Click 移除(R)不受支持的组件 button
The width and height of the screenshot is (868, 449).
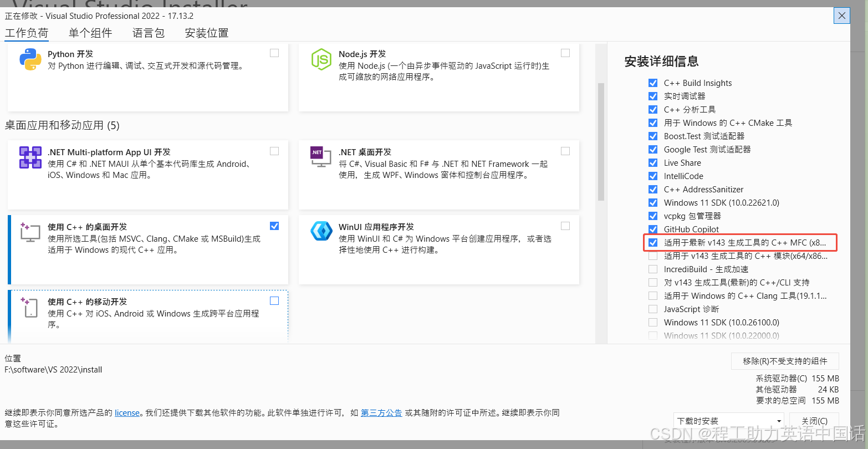[785, 361]
